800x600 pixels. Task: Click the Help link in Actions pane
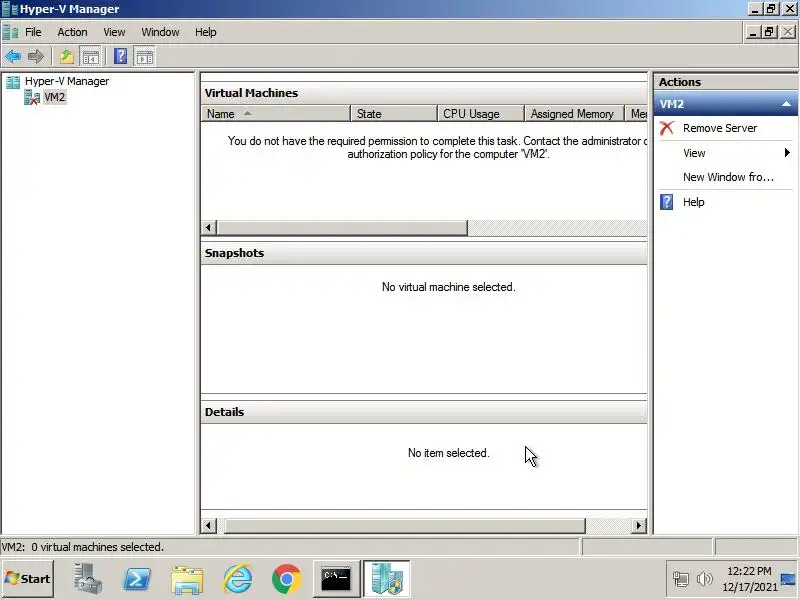(x=693, y=202)
